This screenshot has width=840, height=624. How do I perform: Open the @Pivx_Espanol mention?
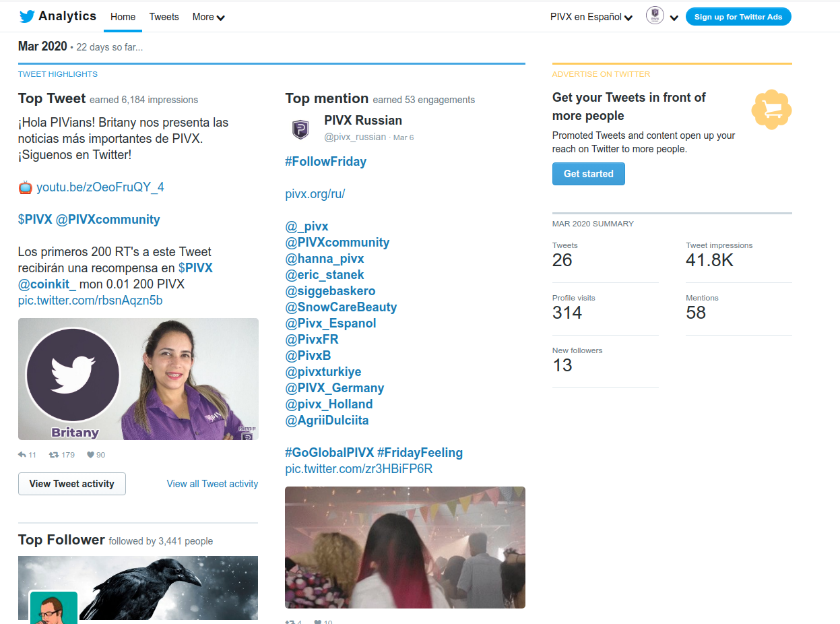click(x=331, y=323)
